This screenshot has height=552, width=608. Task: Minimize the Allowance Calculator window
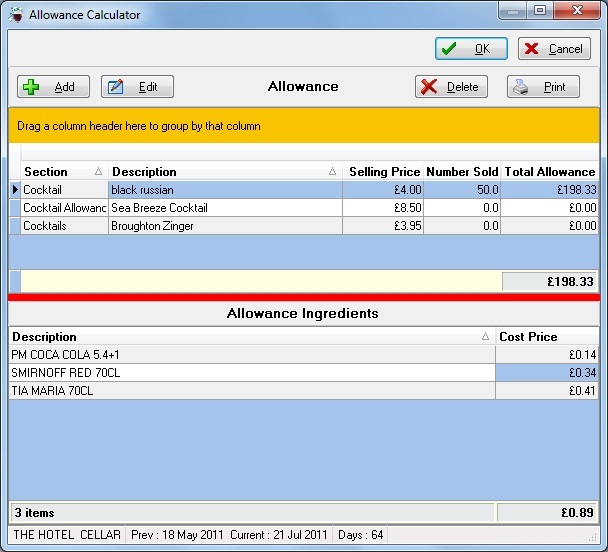(513, 10)
